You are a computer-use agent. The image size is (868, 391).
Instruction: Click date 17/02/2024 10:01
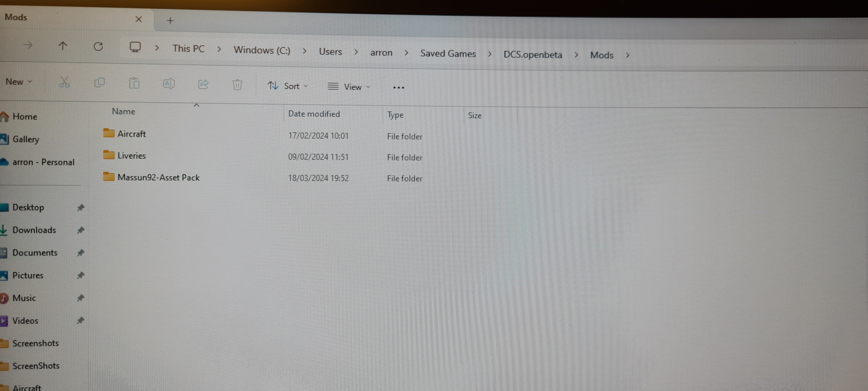[x=318, y=135]
